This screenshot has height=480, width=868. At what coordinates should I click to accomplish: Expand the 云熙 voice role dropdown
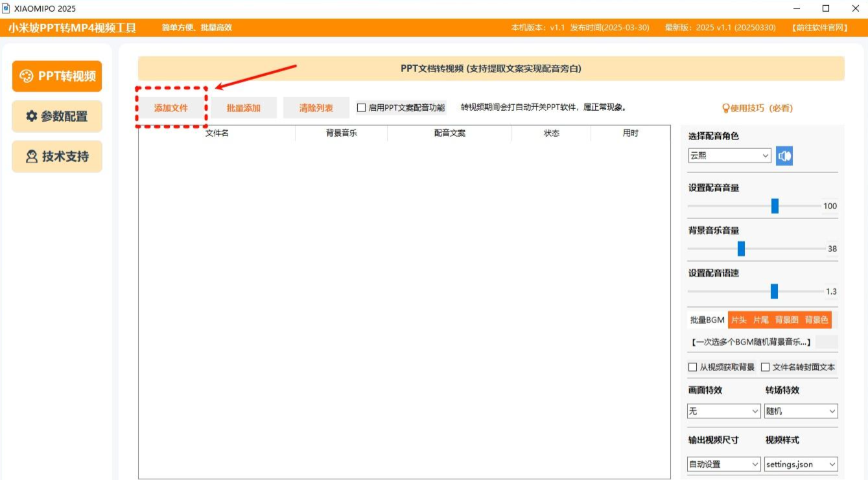(x=729, y=155)
